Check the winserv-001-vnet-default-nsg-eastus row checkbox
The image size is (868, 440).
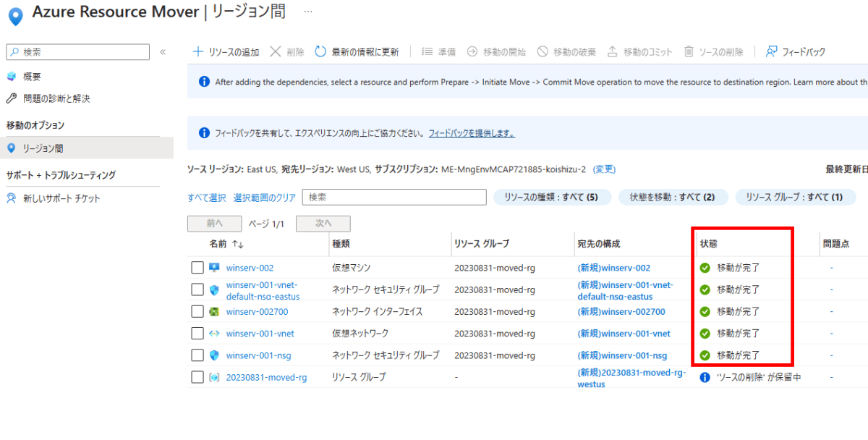click(197, 290)
